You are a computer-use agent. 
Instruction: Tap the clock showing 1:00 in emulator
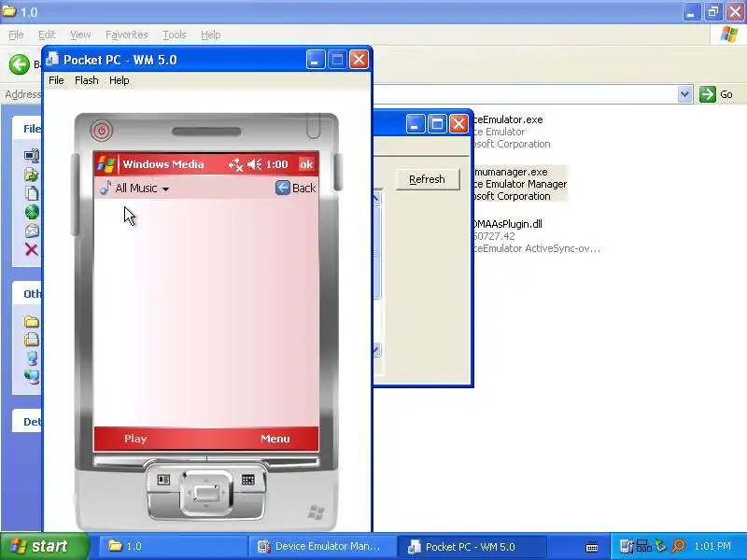coord(276,165)
